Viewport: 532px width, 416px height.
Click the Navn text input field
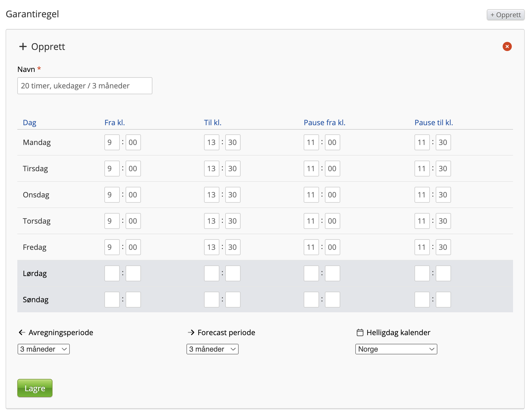point(85,86)
